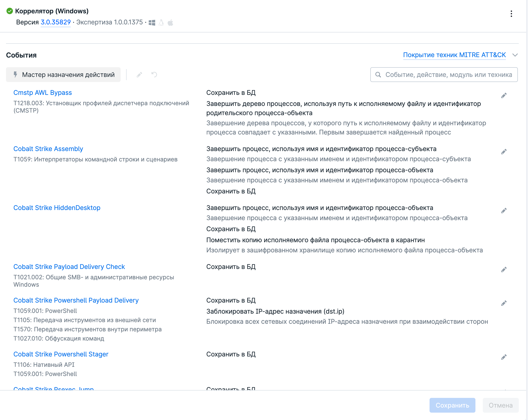Image resolution: width=528 pixels, height=420 pixels.
Task: Edit actions for Cobalt Strike Powershell Stager
Action: coord(504,357)
